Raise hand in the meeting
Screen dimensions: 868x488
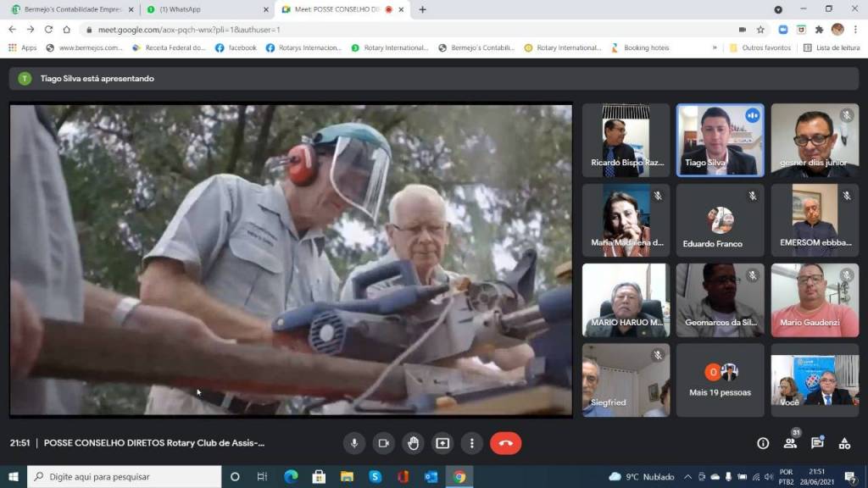[413, 443]
